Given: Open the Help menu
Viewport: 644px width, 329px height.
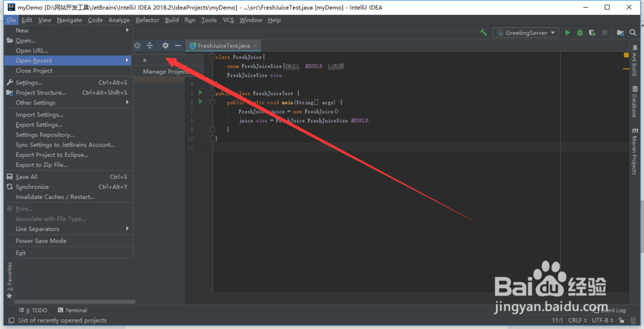Looking at the screenshot, I should (x=274, y=20).
